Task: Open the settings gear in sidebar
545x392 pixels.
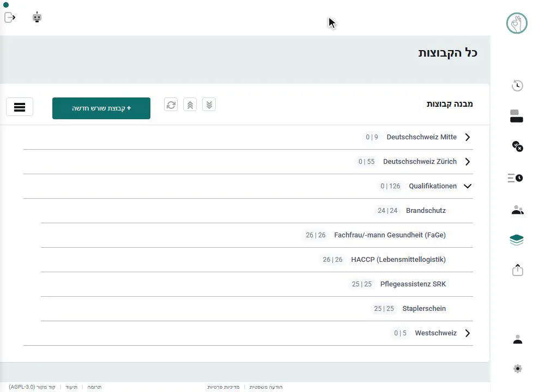Action: point(518,369)
